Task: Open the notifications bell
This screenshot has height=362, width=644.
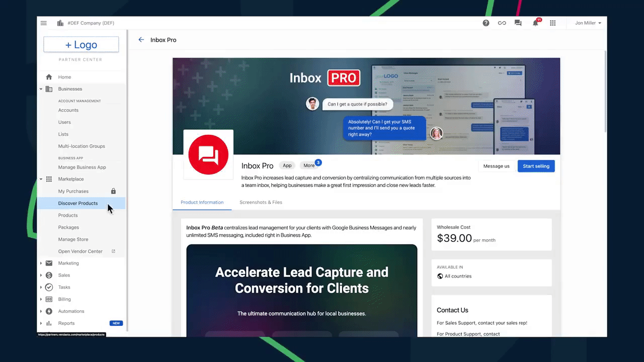Action: coord(535,23)
